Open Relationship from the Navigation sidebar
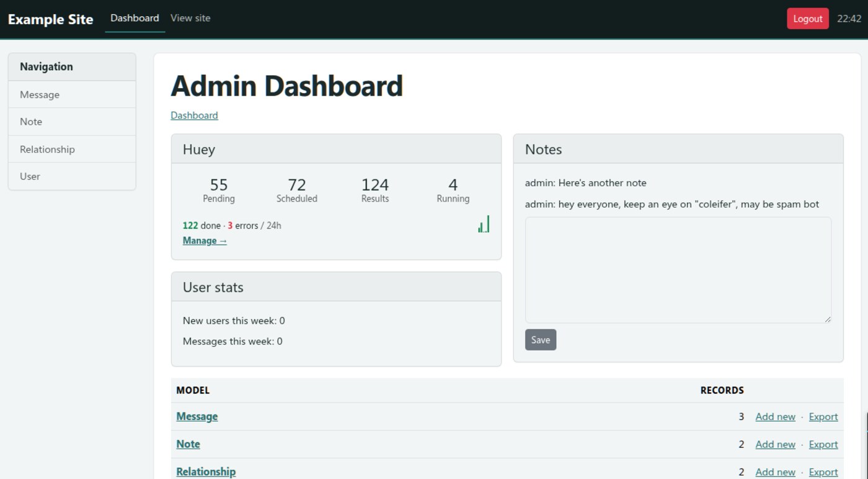868x479 pixels. point(72,149)
